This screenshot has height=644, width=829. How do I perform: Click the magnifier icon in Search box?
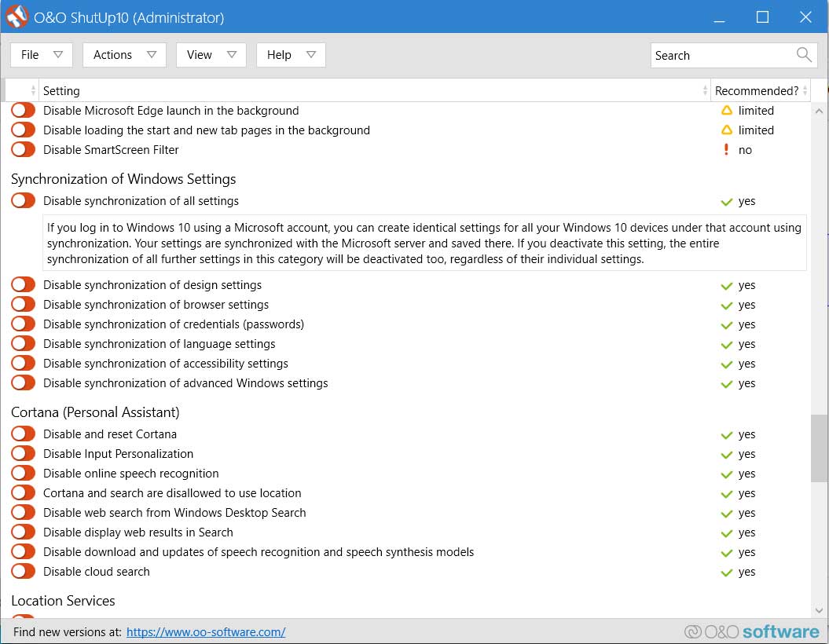[804, 54]
